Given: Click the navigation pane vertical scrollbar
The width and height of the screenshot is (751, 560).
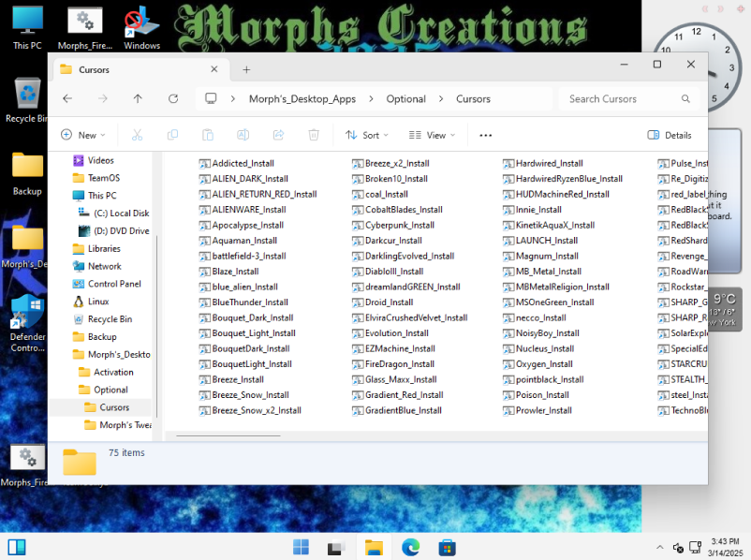Looking at the screenshot, I should (156, 326).
